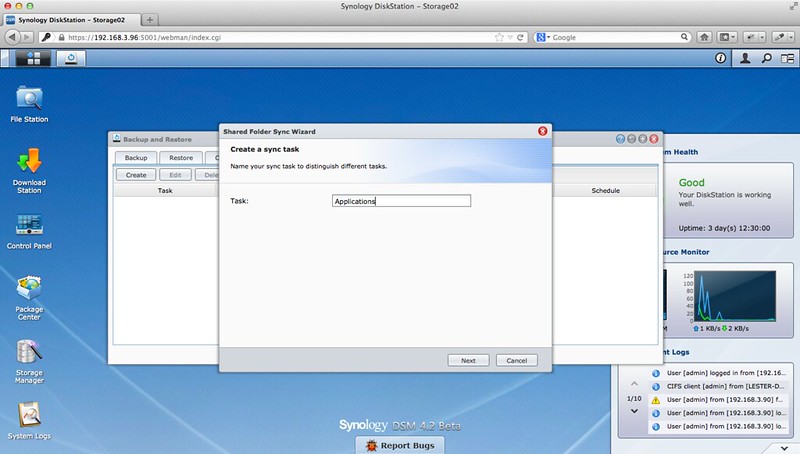Focus the Task name input field
This screenshot has width=800, height=454.
pyautogui.click(x=402, y=201)
